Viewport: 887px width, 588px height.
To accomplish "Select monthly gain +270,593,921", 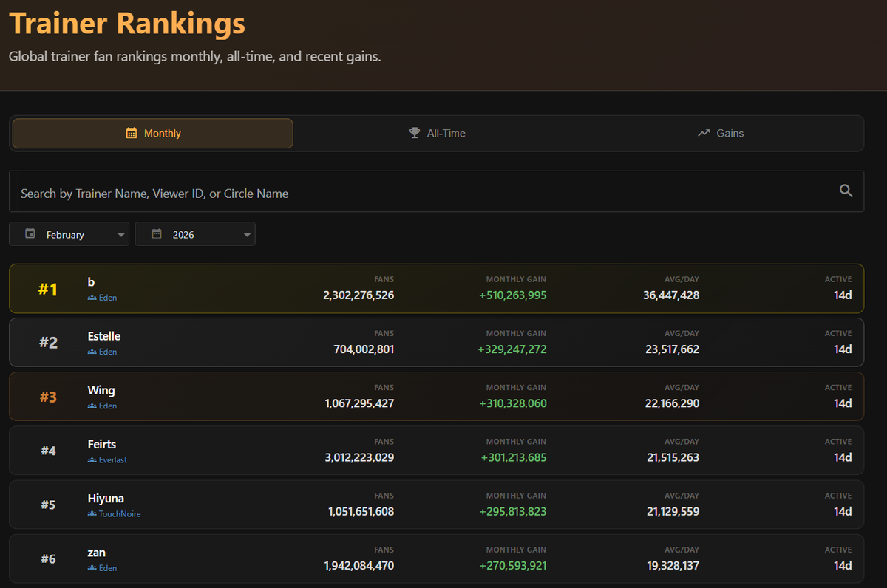I will [513, 565].
